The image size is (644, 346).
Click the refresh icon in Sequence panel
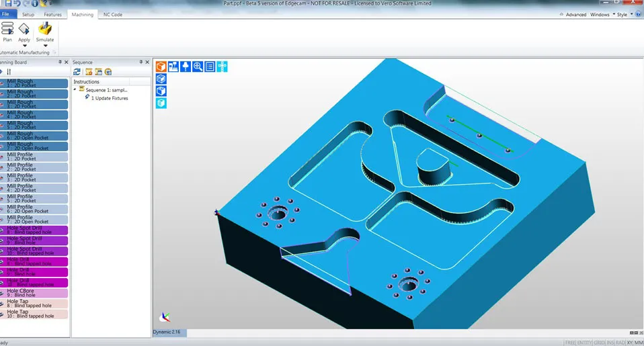click(77, 72)
